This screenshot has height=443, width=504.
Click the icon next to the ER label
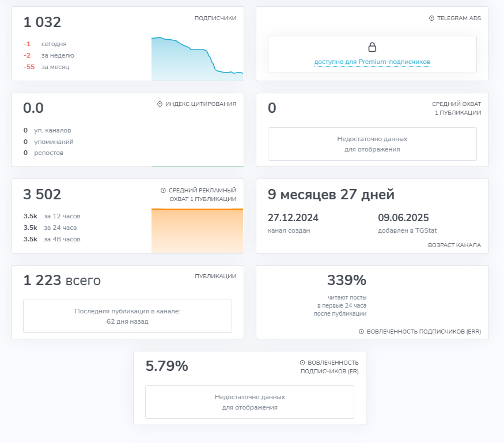[302, 363]
